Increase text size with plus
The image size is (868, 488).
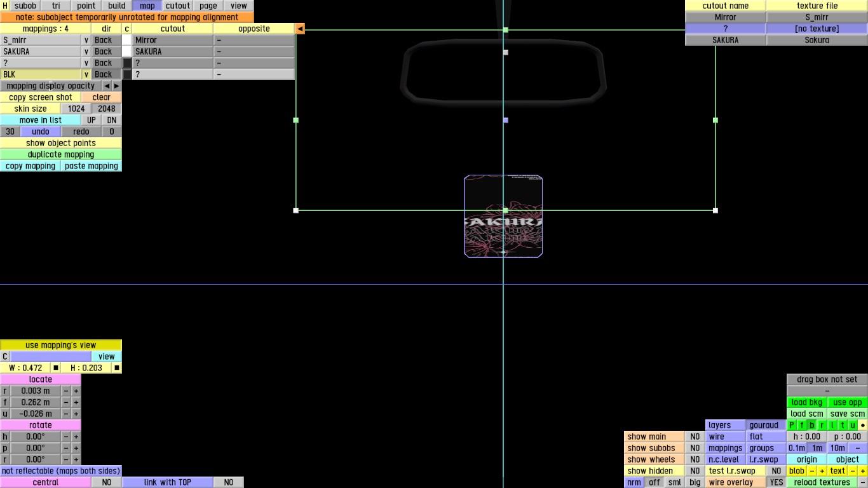(x=863, y=471)
